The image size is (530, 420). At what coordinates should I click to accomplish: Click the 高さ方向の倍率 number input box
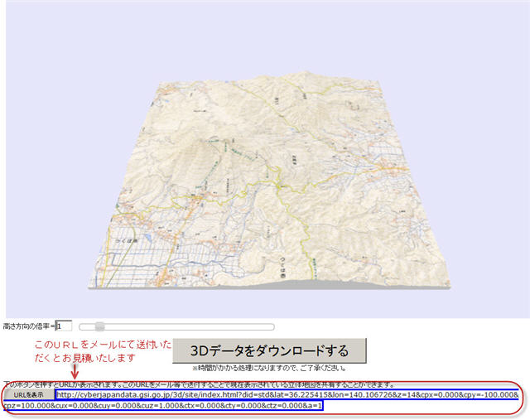(x=65, y=326)
